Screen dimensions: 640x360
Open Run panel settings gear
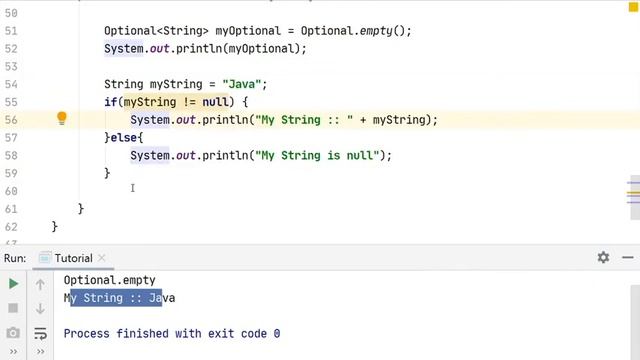(x=603, y=257)
